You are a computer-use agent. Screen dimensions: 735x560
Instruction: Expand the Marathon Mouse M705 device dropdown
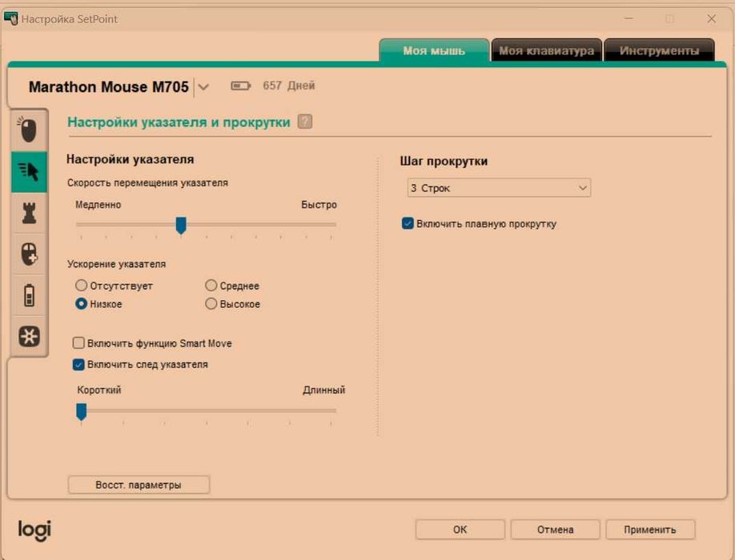click(x=203, y=86)
